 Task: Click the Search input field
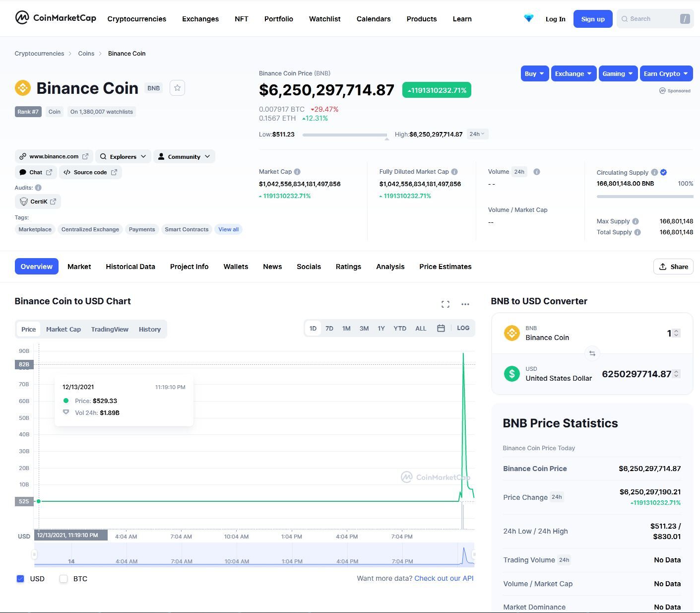click(655, 19)
